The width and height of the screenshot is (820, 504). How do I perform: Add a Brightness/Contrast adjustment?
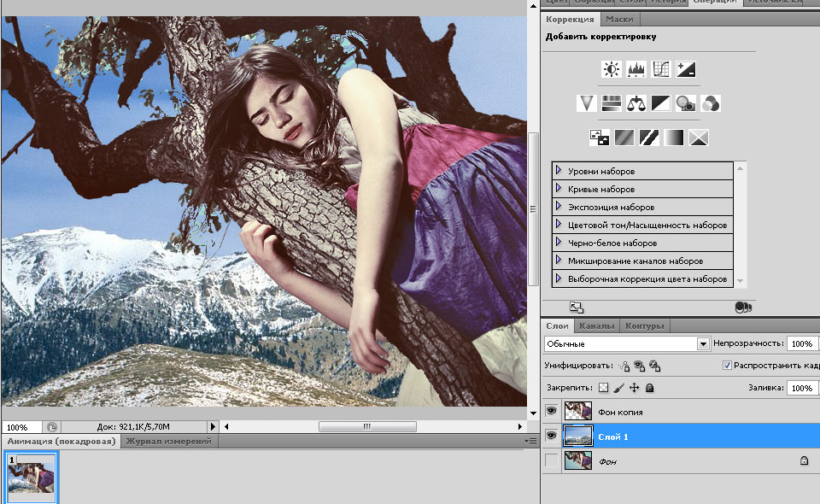[612, 69]
